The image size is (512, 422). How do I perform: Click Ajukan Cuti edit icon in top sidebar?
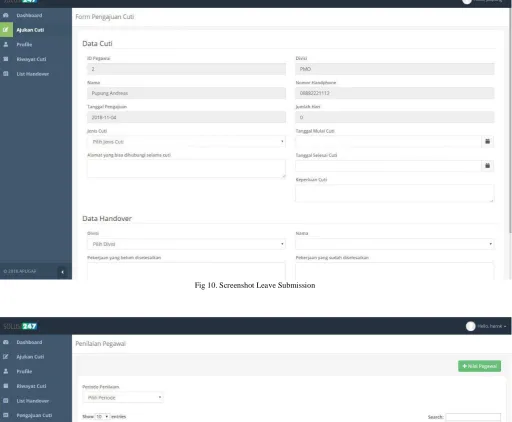coord(6,30)
